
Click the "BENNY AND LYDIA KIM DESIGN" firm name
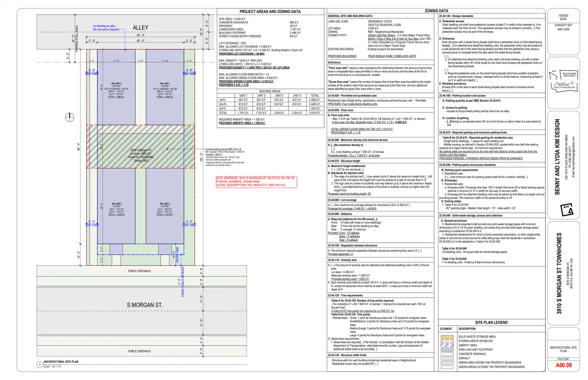pyautogui.click(x=557, y=157)
